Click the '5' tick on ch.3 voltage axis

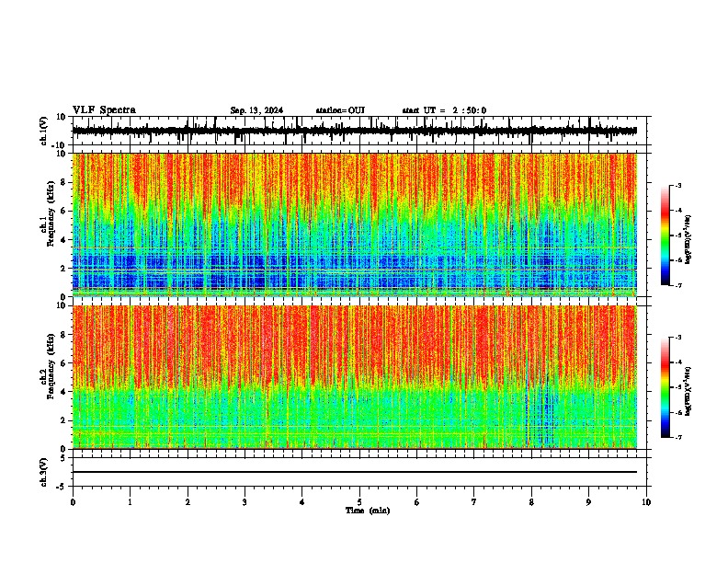63,458
